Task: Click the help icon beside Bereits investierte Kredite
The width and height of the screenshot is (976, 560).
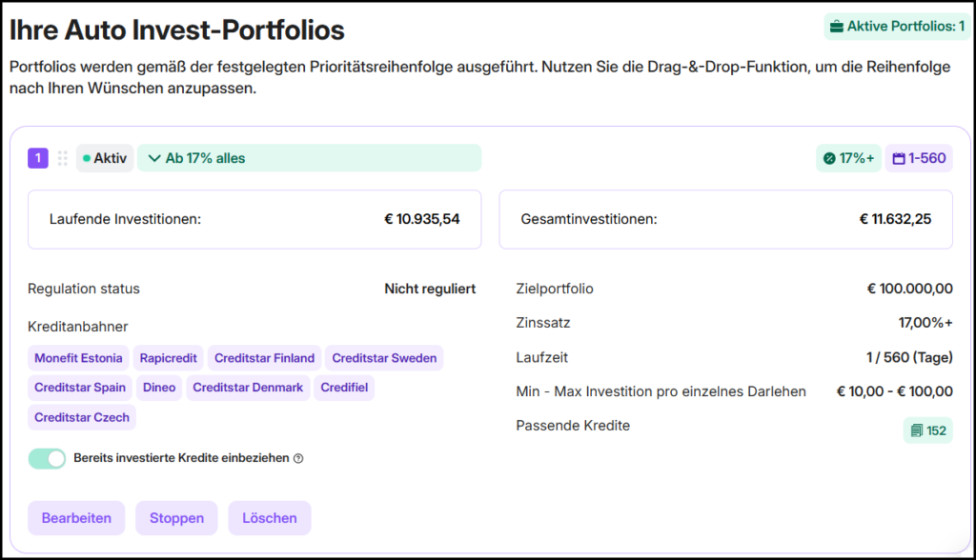Action: [298, 458]
